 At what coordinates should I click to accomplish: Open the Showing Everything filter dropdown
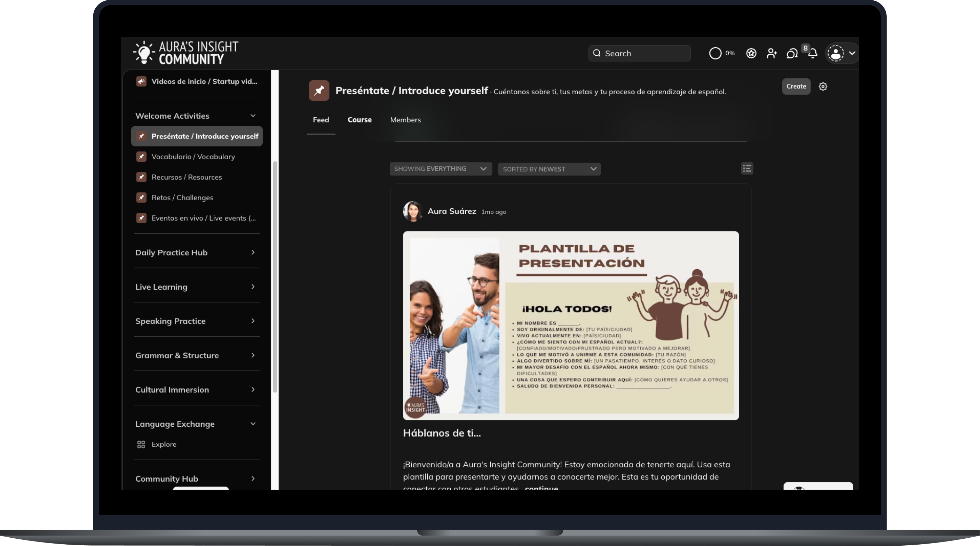pos(440,169)
